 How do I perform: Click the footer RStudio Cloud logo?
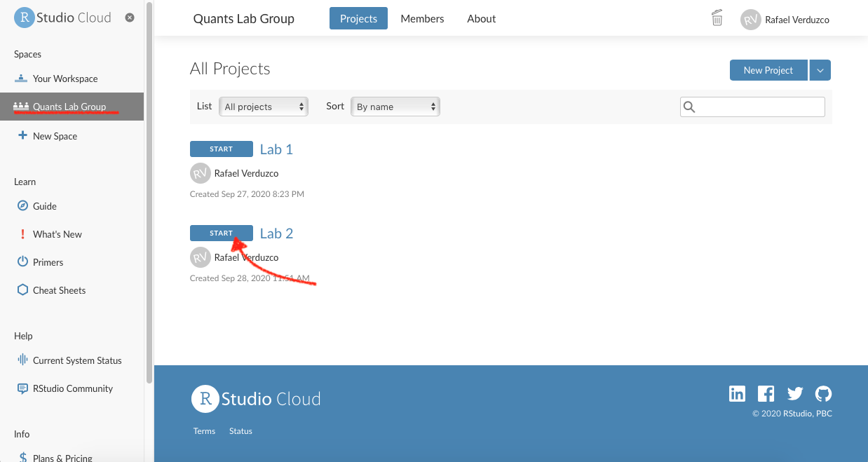(x=256, y=399)
